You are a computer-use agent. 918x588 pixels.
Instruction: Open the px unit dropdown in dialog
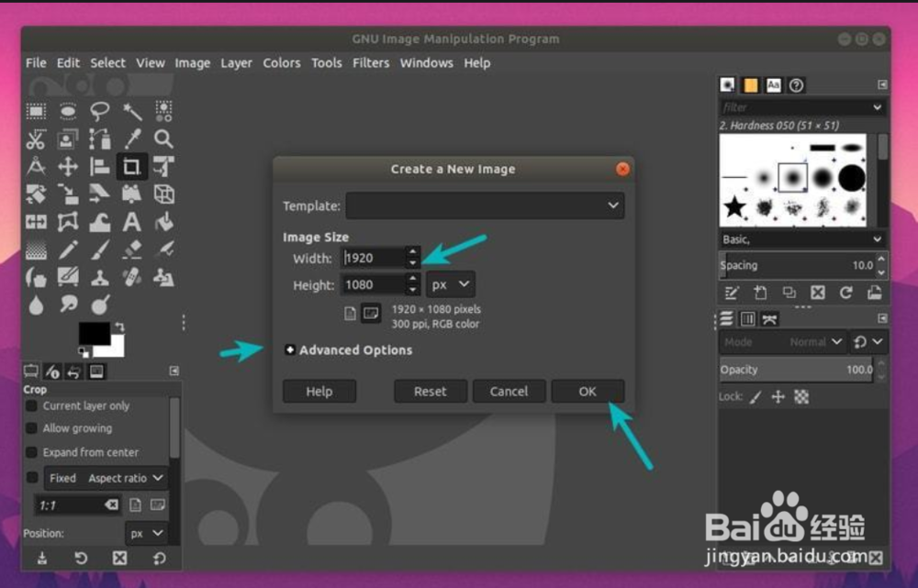(x=450, y=285)
